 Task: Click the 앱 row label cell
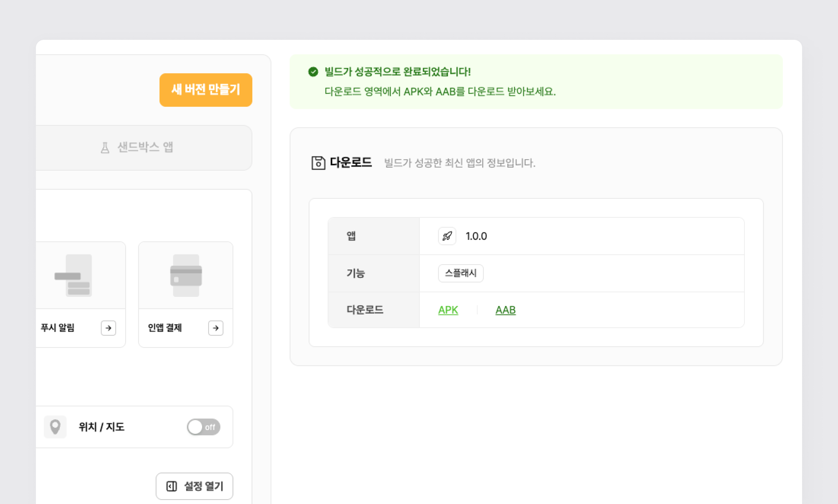click(374, 236)
